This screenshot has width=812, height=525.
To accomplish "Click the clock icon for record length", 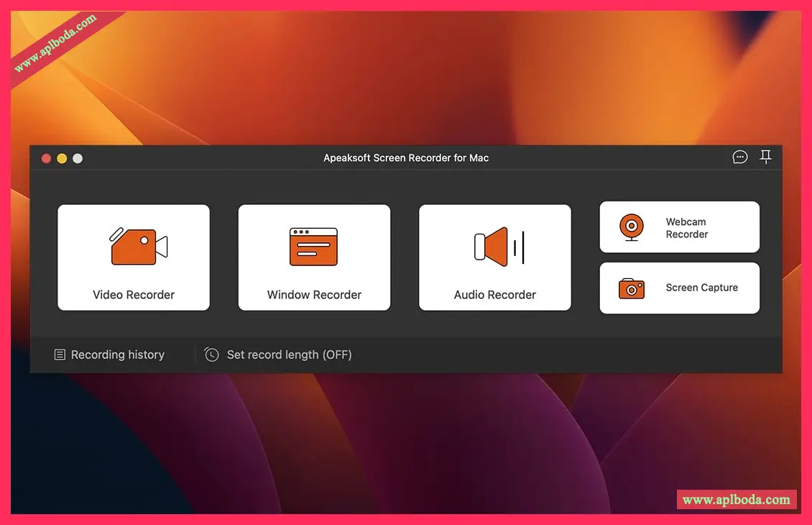I will 211,354.
